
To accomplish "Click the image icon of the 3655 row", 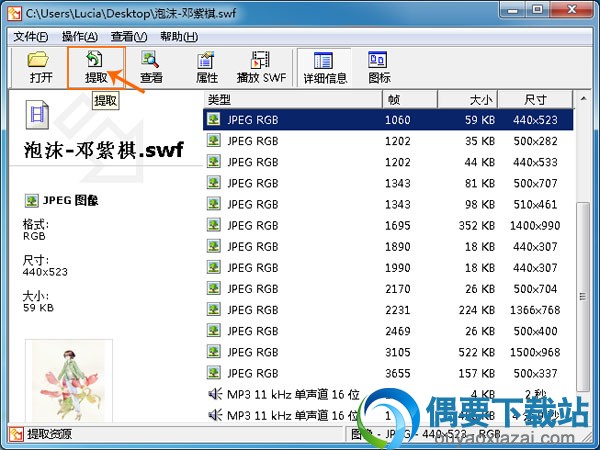I will coord(214,372).
